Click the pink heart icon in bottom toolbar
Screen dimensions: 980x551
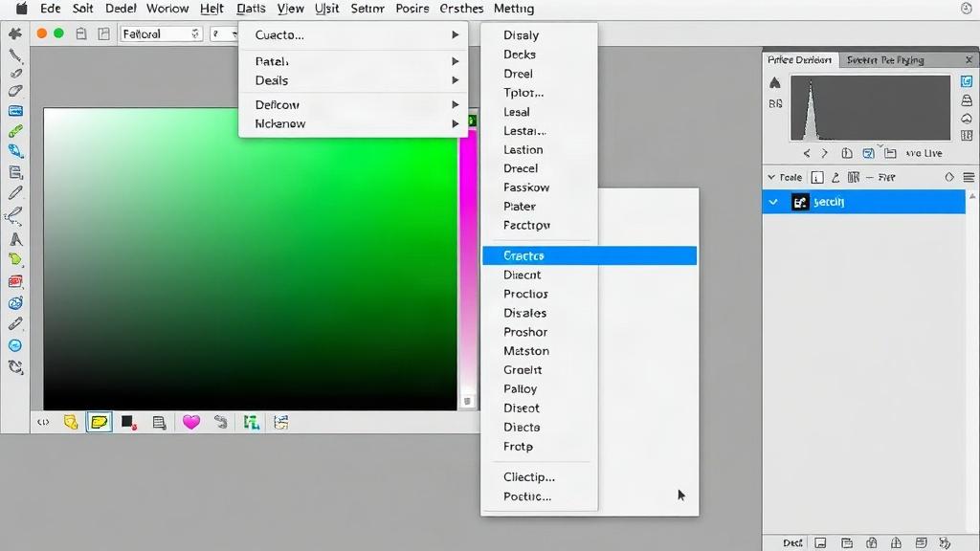coord(191,422)
